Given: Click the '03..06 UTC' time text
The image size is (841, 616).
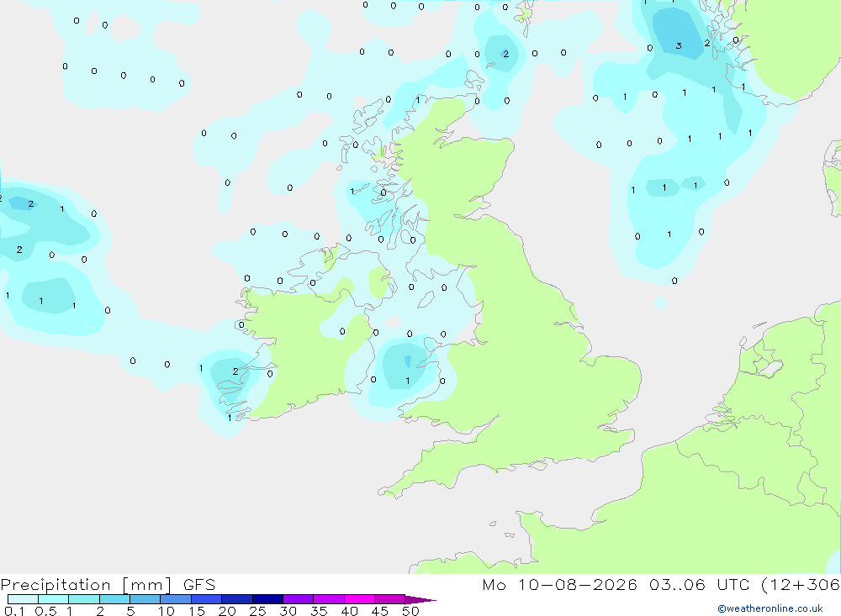Looking at the screenshot, I should click(699, 585).
